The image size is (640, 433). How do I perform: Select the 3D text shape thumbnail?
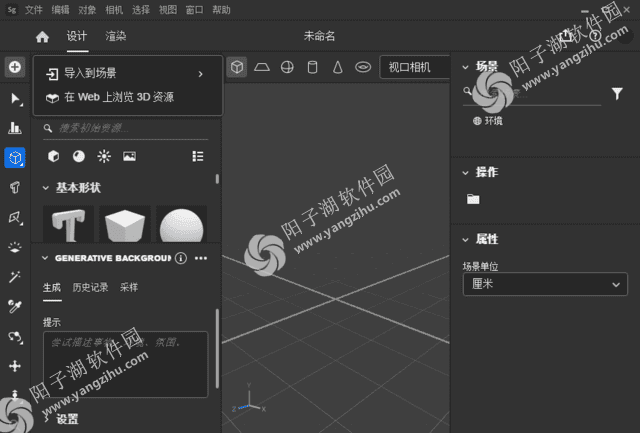[x=69, y=224]
